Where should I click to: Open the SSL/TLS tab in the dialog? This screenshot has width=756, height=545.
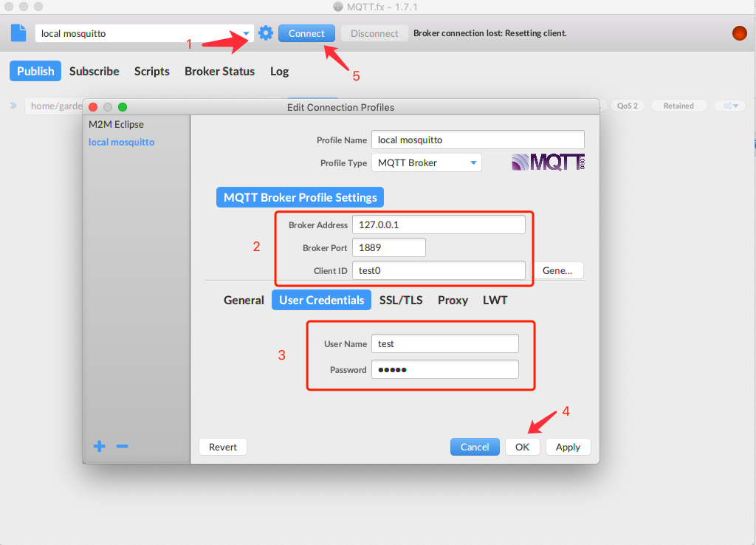click(401, 300)
